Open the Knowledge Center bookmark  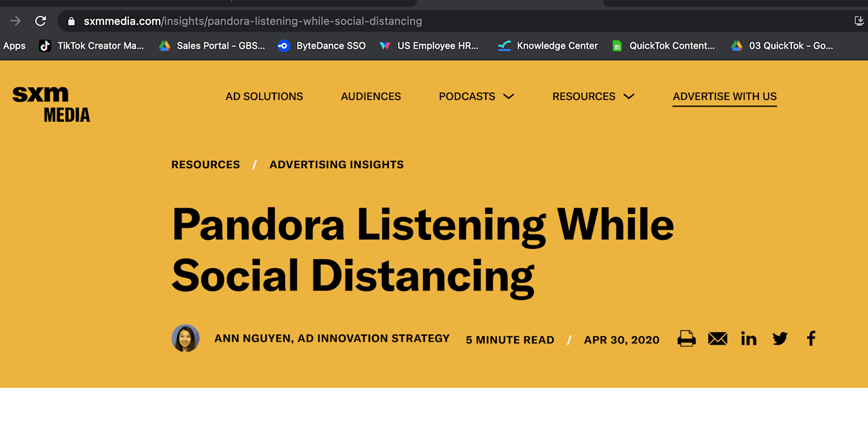tap(548, 46)
